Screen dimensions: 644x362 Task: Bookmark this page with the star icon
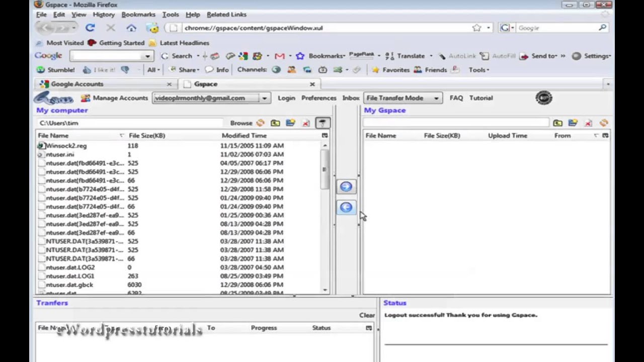[476, 28]
